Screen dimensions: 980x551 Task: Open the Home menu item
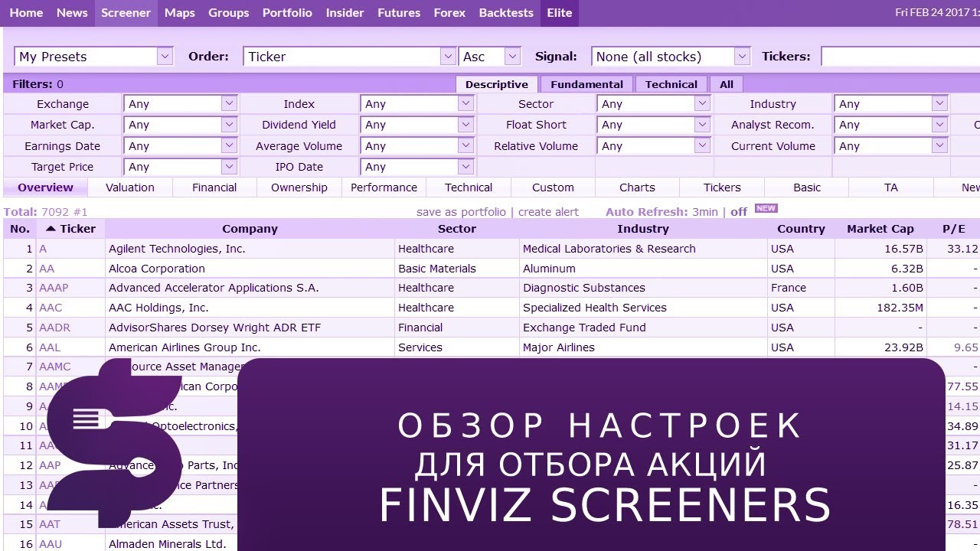click(26, 13)
